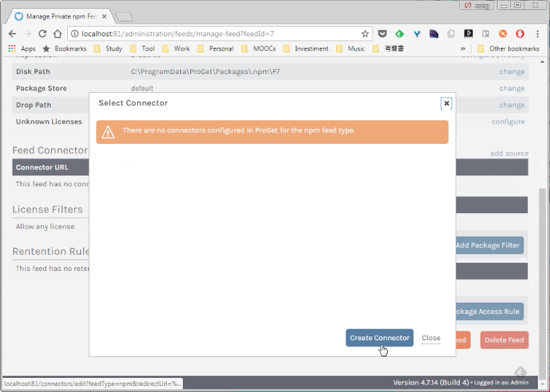Click the green Feedly extension icon
The height and width of the screenshot is (392, 550).
(x=399, y=34)
